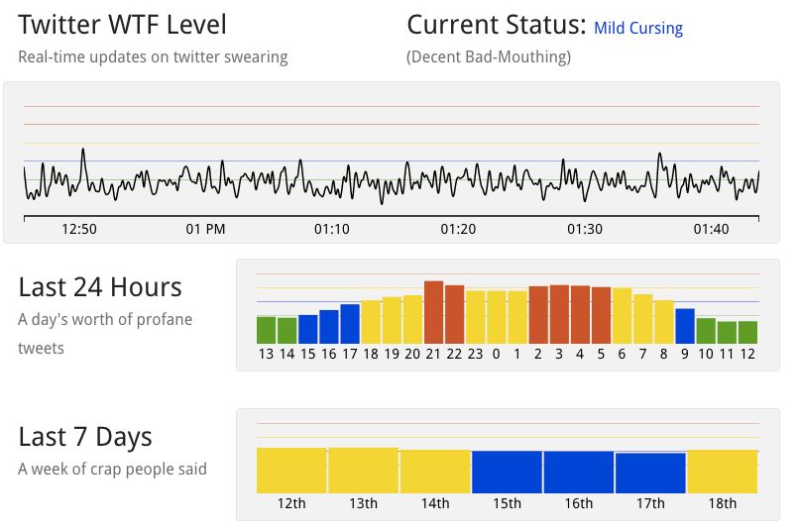The width and height of the screenshot is (799, 532).
Task: Select the yellow bar for hour 8
Action: [663, 322]
